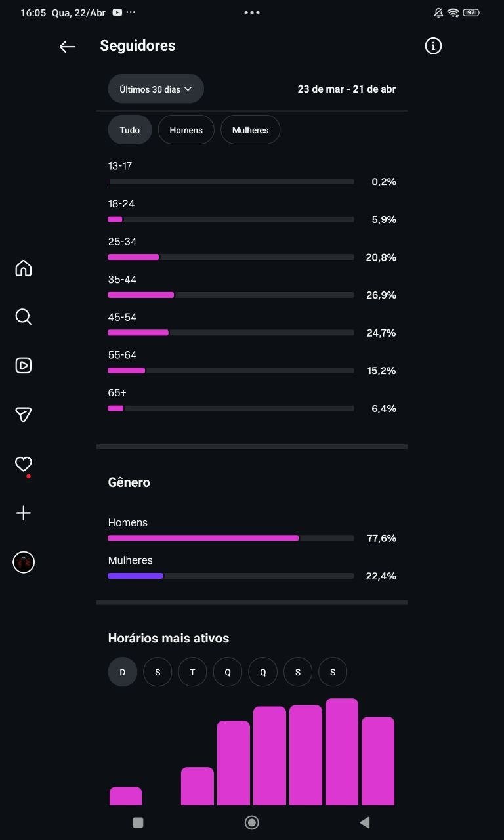
Task: Go back using the arrow icon
Action: point(68,46)
